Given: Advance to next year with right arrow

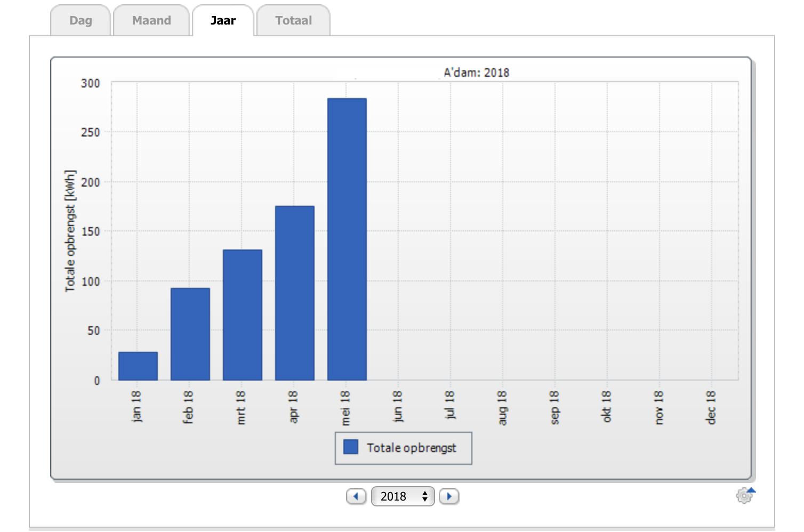Looking at the screenshot, I should tap(449, 496).
